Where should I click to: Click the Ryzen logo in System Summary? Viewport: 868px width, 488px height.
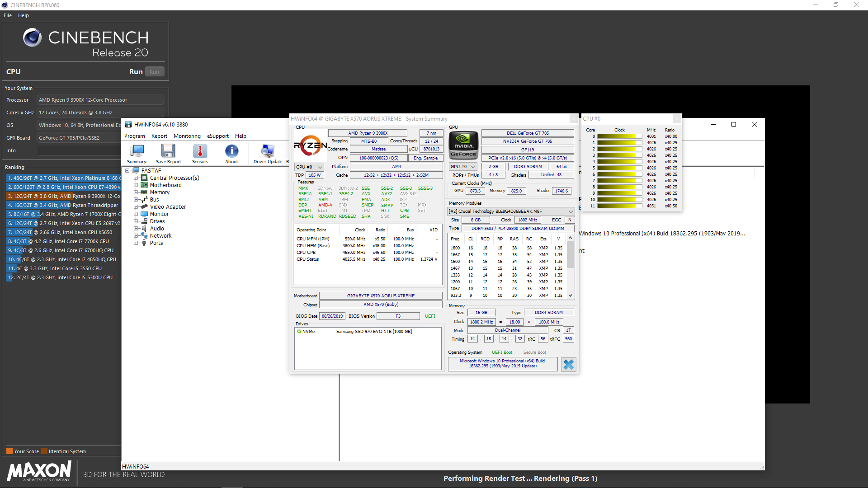[310, 146]
